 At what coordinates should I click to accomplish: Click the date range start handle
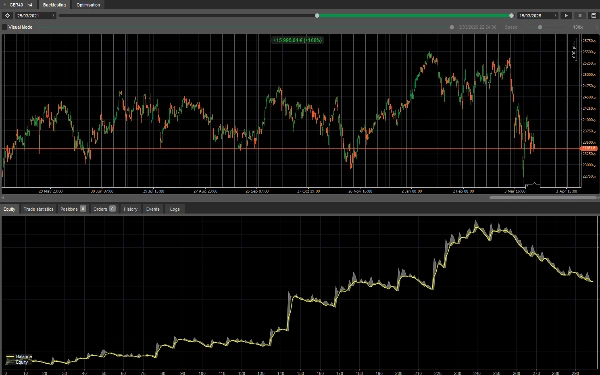[317, 16]
